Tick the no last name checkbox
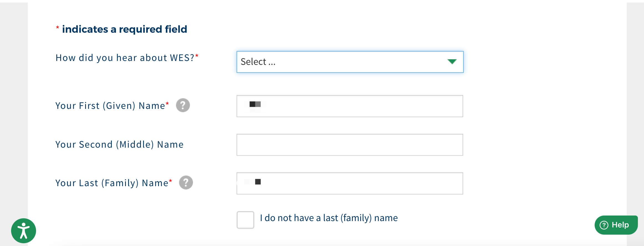This screenshot has height=246, width=644. pyautogui.click(x=245, y=220)
